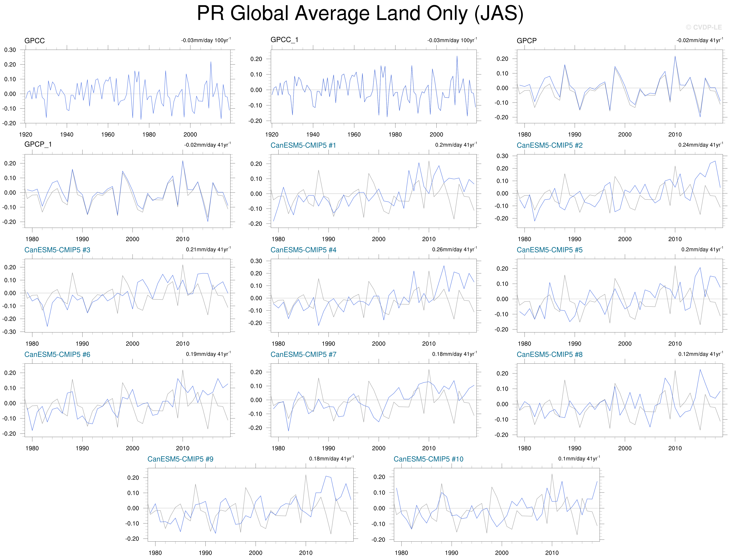Select the CanESM5-CMIP5 #7 heading
The height and width of the screenshot is (560, 730).
click(303, 354)
